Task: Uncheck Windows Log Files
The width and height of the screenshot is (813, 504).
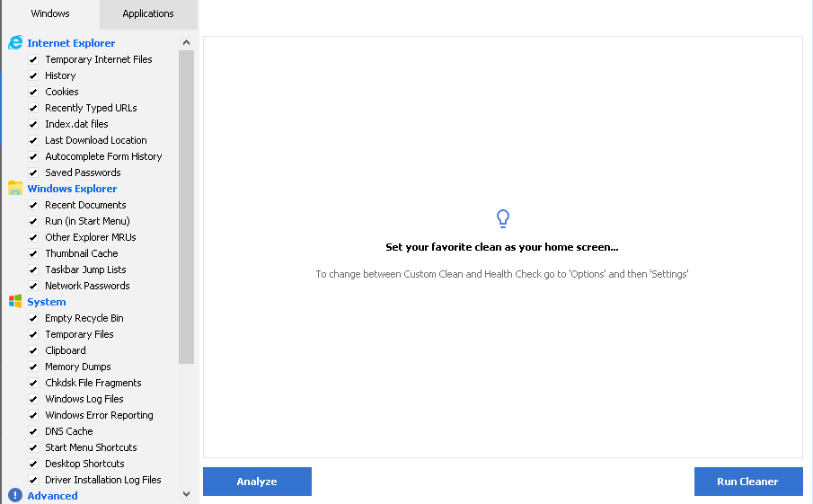Action: point(33,399)
